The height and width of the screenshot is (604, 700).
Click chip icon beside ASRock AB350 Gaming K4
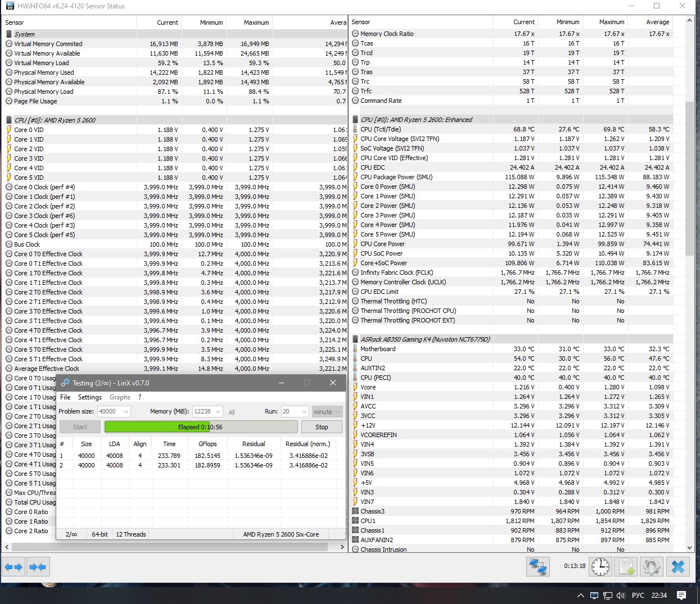tap(355, 339)
